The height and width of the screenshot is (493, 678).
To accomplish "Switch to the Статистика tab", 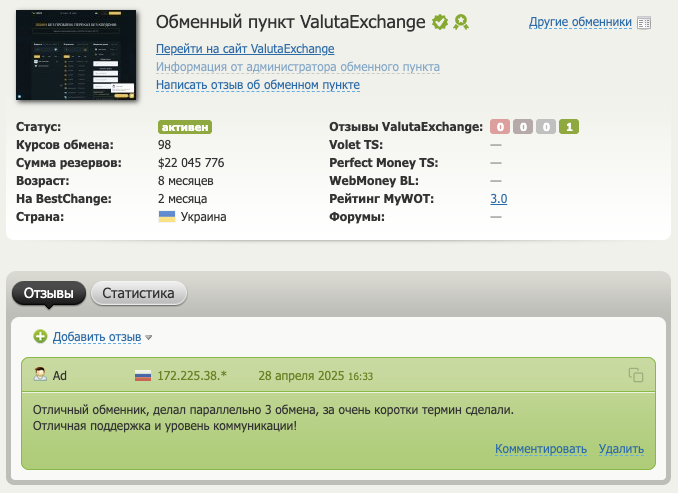I will [138, 293].
